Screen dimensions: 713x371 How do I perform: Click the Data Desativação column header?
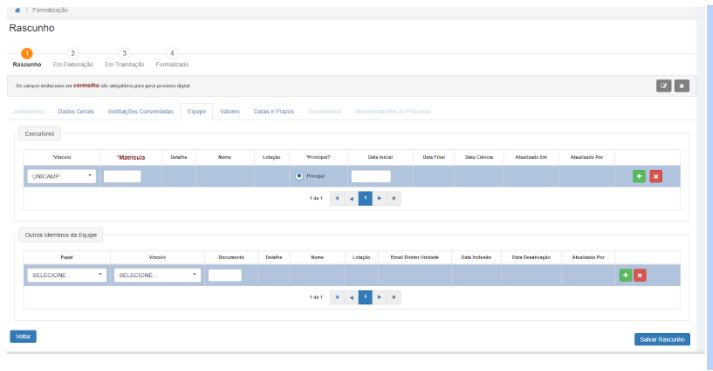[x=531, y=257]
